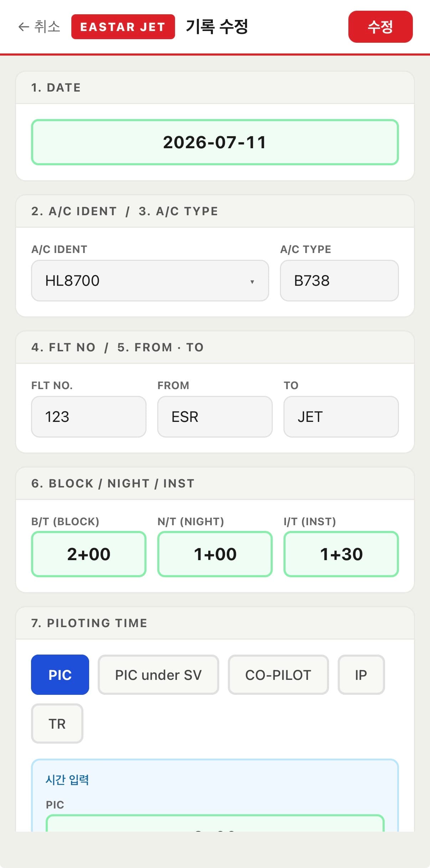
Task: Click the PIC time entry field
Action: pyautogui.click(x=215, y=823)
